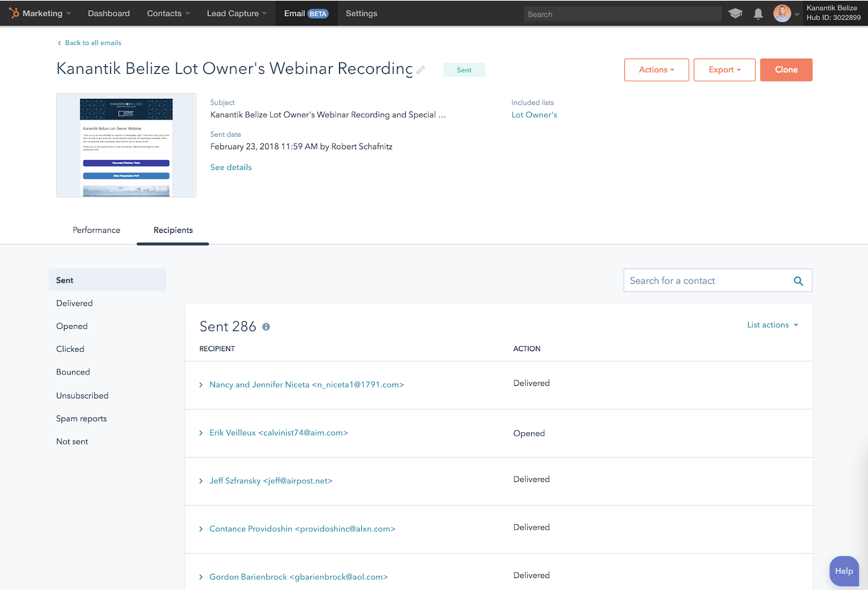Expand Gordon Barienbrock recipient row
This screenshot has width=868, height=590.
[x=201, y=577]
